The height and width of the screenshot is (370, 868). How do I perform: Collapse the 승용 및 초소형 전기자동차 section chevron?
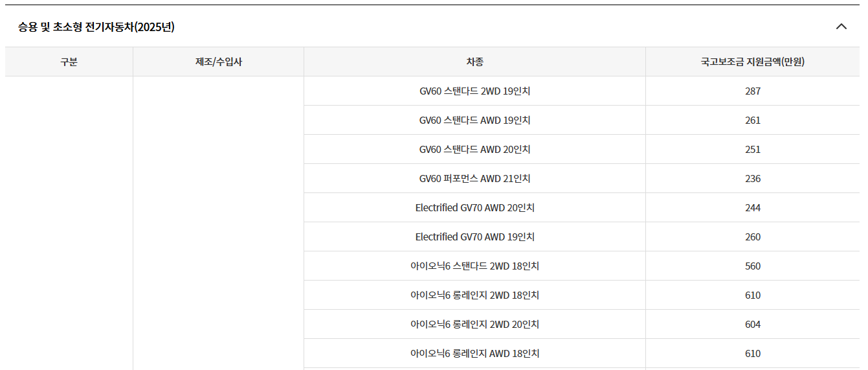841,27
